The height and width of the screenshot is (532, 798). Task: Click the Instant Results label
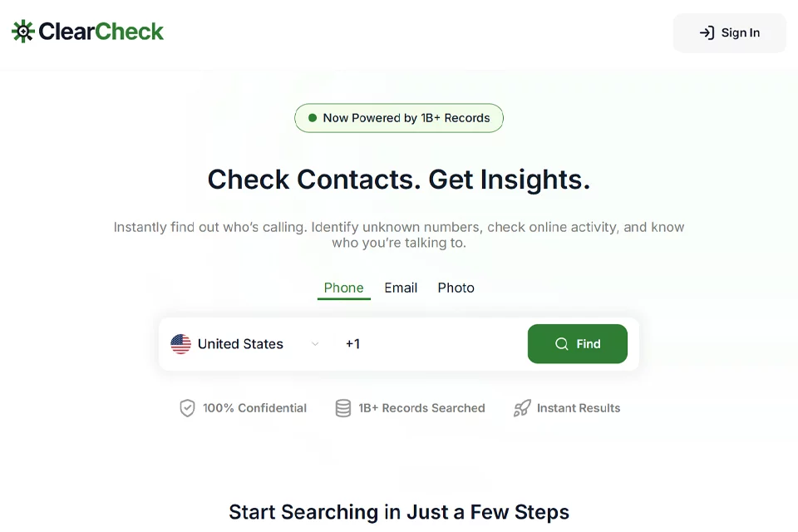click(579, 408)
